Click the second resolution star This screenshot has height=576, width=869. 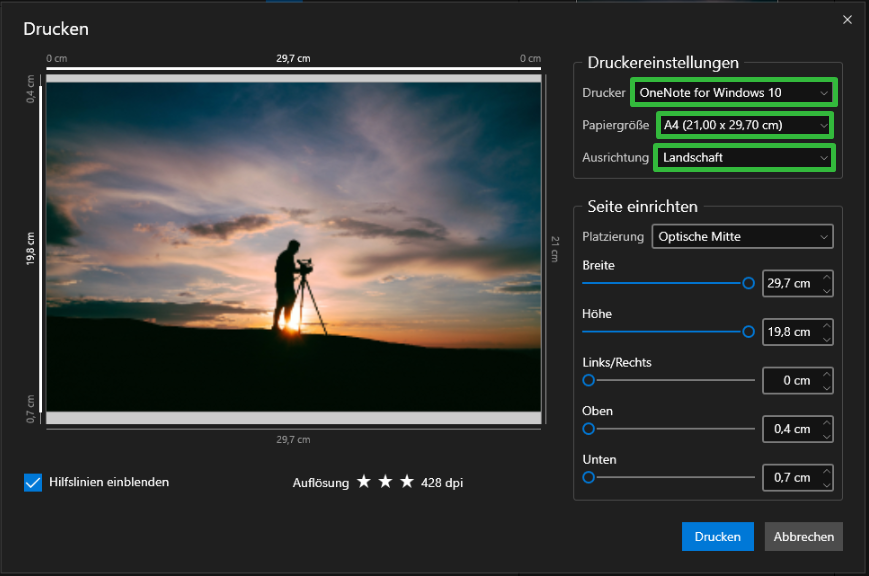(385, 481)
